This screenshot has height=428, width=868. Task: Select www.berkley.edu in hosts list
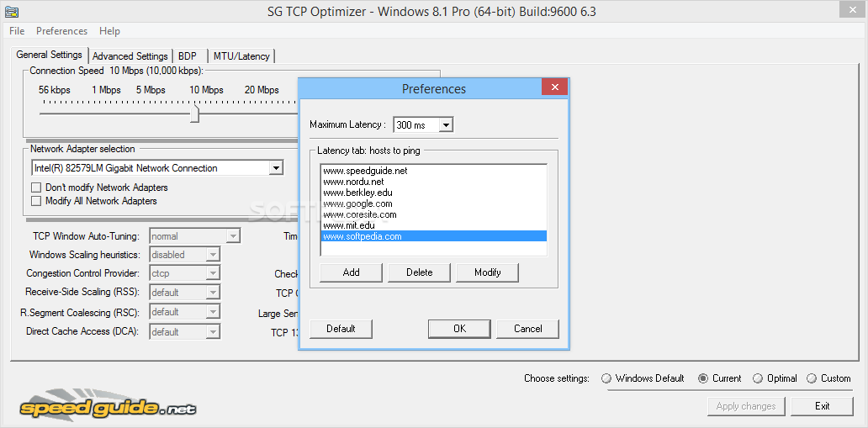(433, 193)
